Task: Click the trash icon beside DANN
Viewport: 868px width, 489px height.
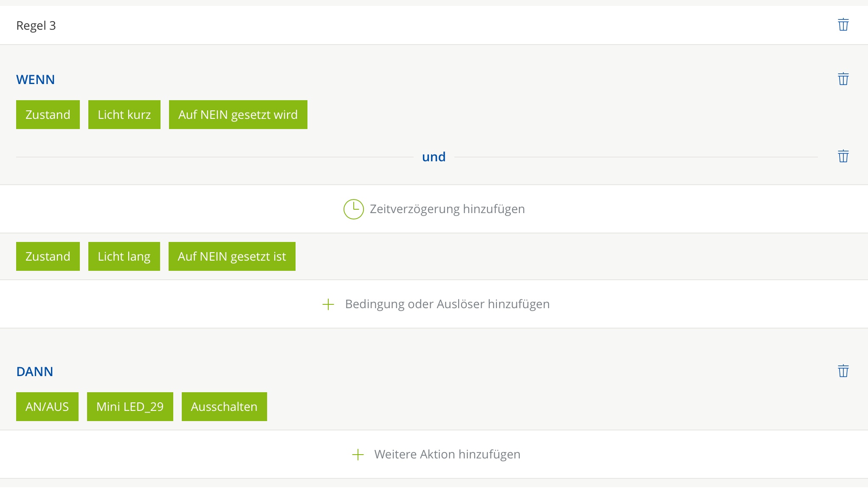Action: click(843, 371)
